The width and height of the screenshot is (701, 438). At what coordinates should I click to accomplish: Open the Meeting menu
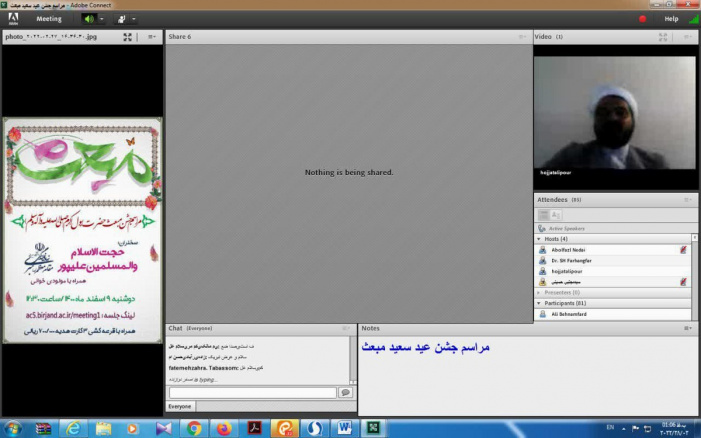pyautogui.click(x=48, y=18)
